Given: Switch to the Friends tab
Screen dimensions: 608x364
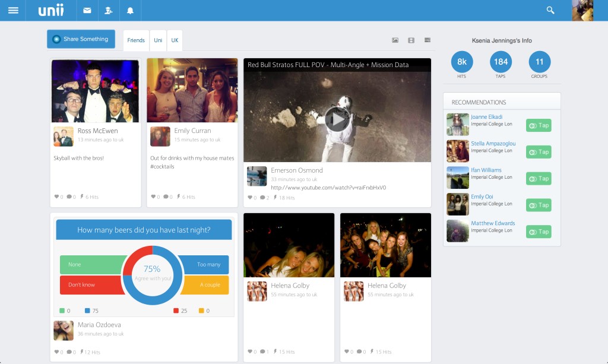Looking at the screenshot, I should pyautogui.click(x=136, y=40).
